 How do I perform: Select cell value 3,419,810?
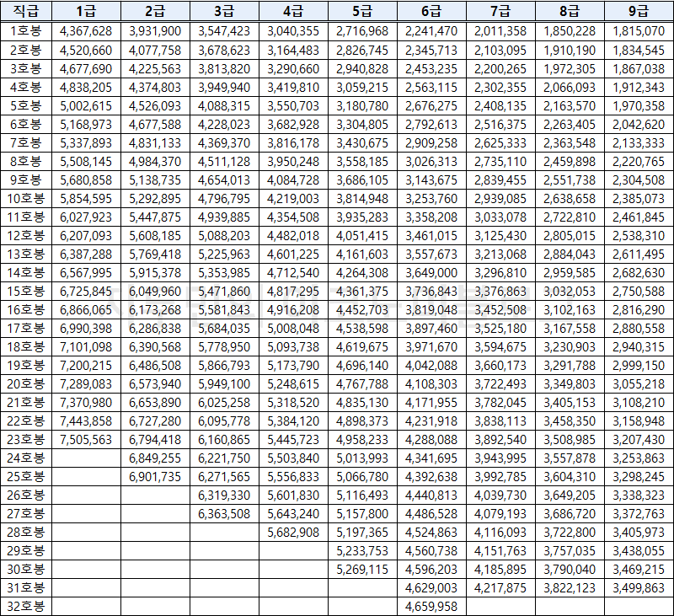click(x=293, y=88)
